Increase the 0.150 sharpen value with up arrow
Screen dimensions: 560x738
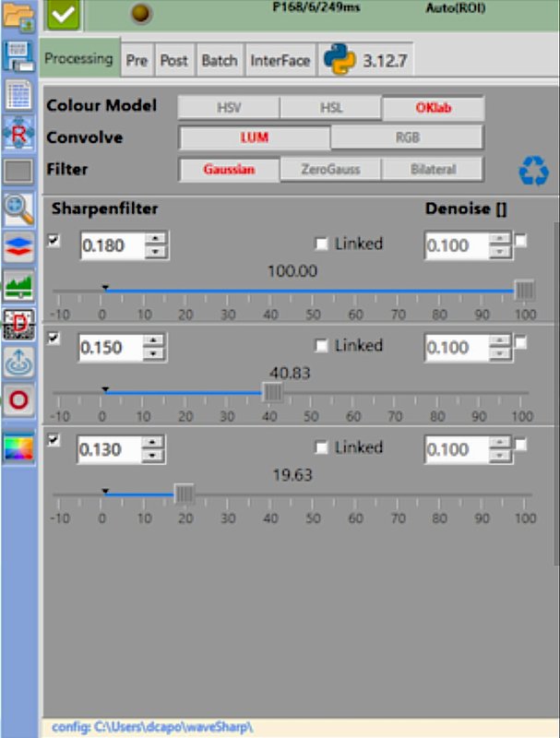tap(153, 340)
